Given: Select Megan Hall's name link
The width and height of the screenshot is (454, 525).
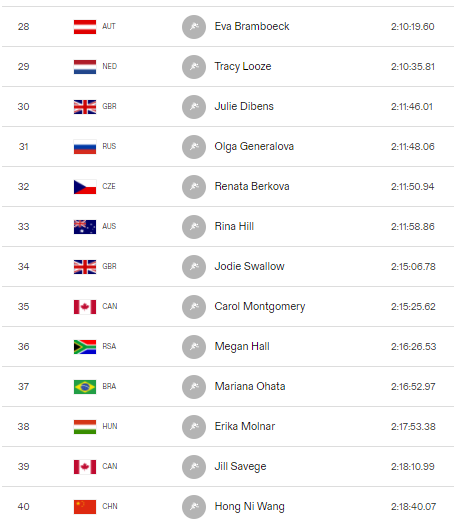Looking at the screenshot, I should [x=242, y=347].
